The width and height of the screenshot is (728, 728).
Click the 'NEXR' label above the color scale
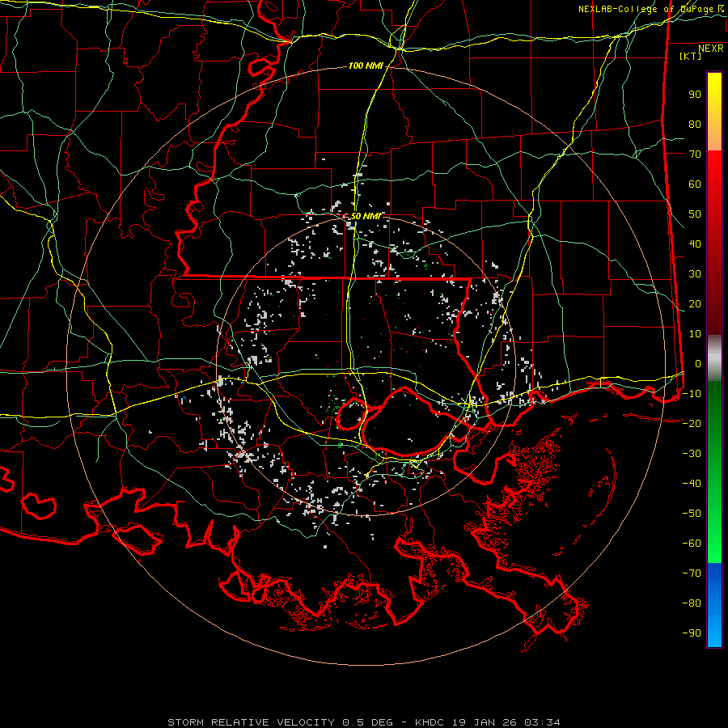[711, 49]
